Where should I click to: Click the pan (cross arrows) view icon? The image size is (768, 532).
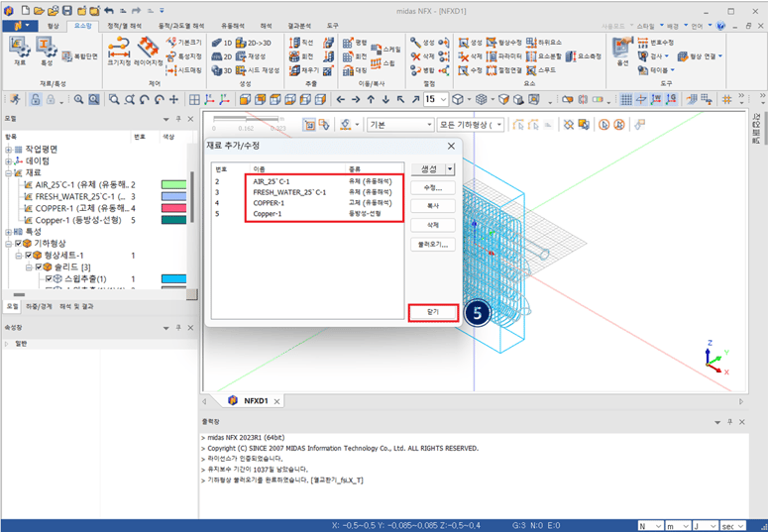(173, 99)
